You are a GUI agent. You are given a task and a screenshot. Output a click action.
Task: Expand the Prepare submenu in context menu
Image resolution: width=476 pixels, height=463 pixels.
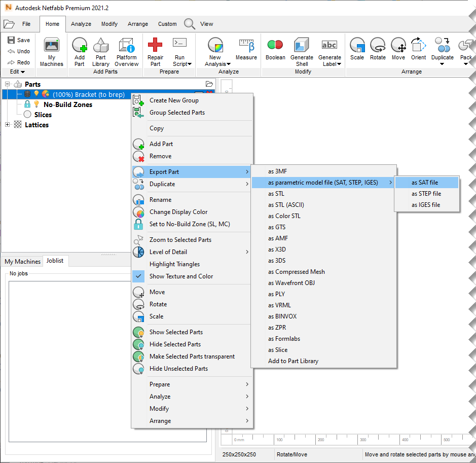tap(192, 384)
